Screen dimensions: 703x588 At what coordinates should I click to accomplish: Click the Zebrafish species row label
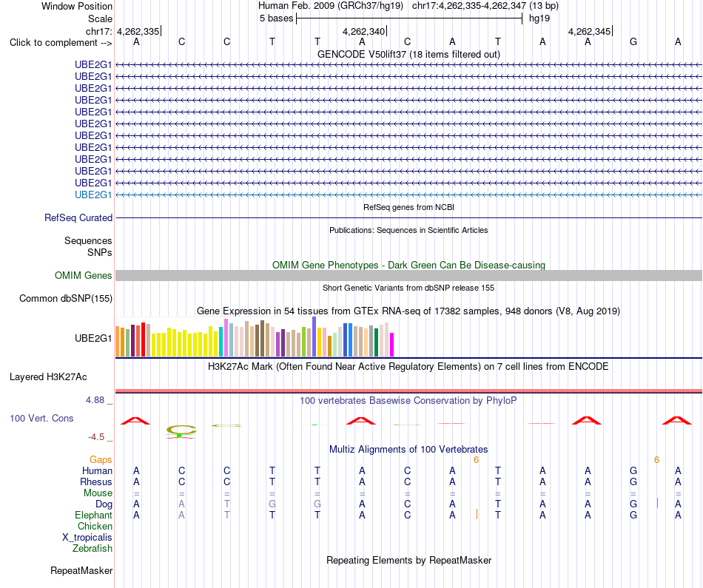tap(92, 548)
